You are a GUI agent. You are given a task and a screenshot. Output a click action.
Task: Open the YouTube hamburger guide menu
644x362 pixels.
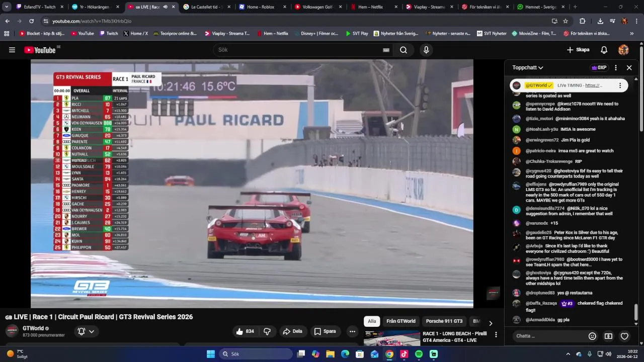pyautogui.click(x=12, y=50)
